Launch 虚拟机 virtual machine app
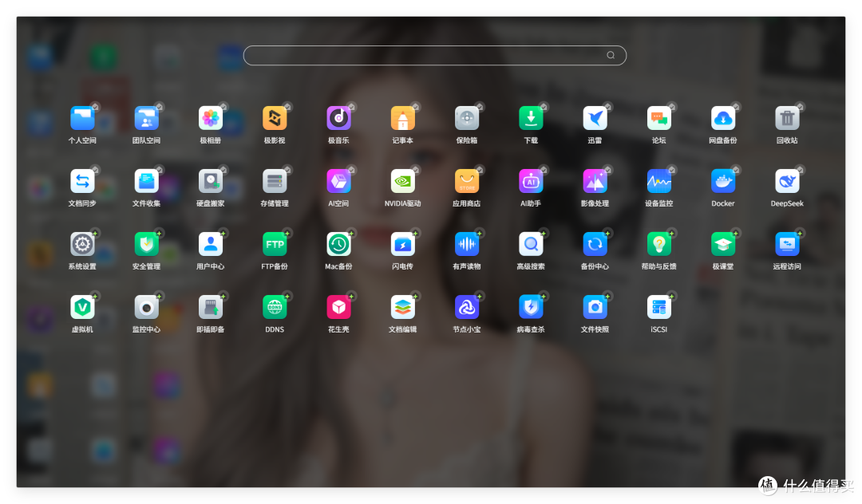Screen dimensions: 862x504 click(x=82, y=308)
